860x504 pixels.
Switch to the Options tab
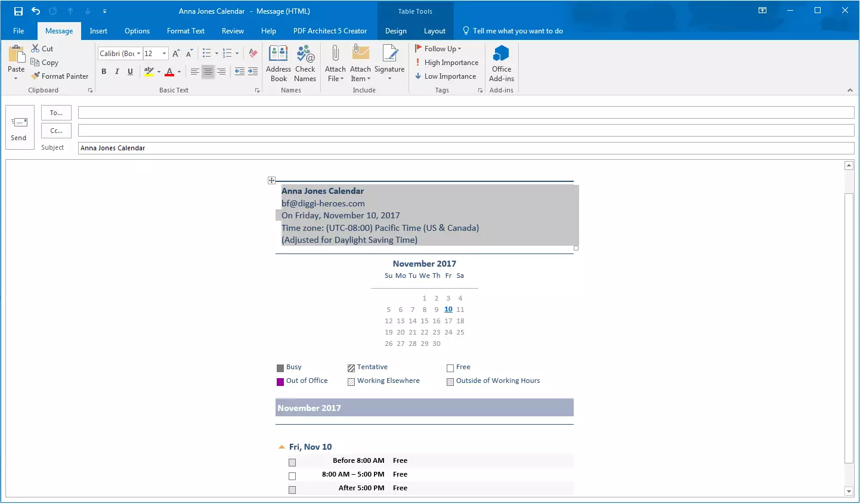(x=137, y=31)
